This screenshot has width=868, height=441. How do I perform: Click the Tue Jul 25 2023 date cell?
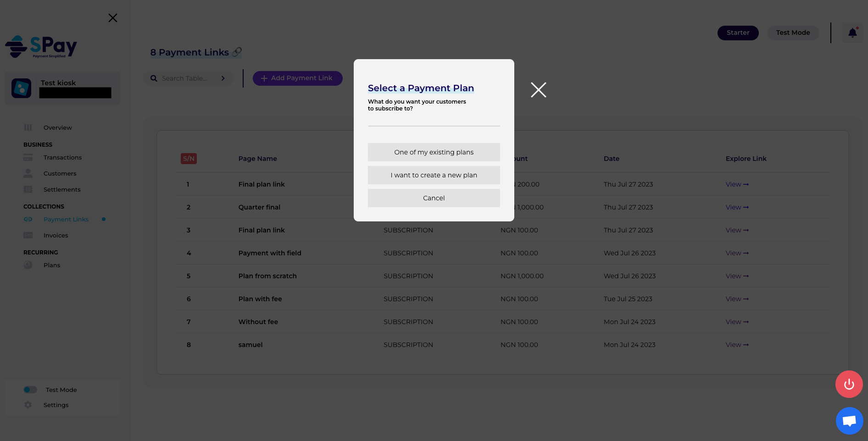(x=628, y=299)
